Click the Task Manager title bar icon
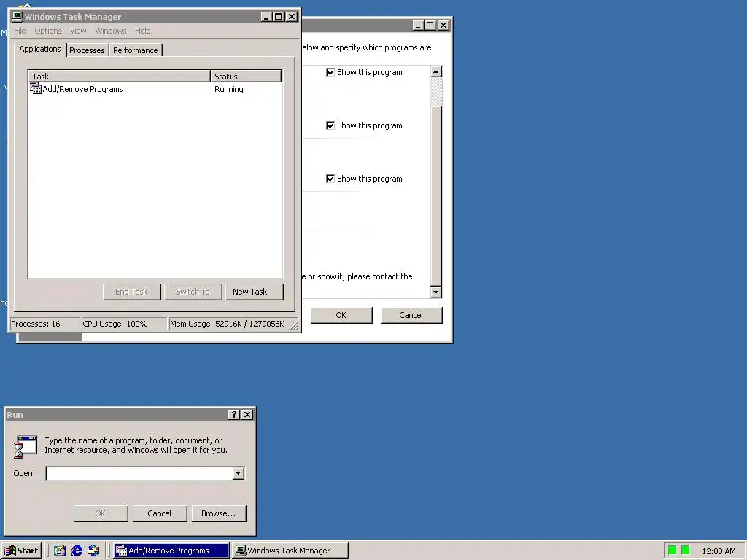 pos(18,17)
